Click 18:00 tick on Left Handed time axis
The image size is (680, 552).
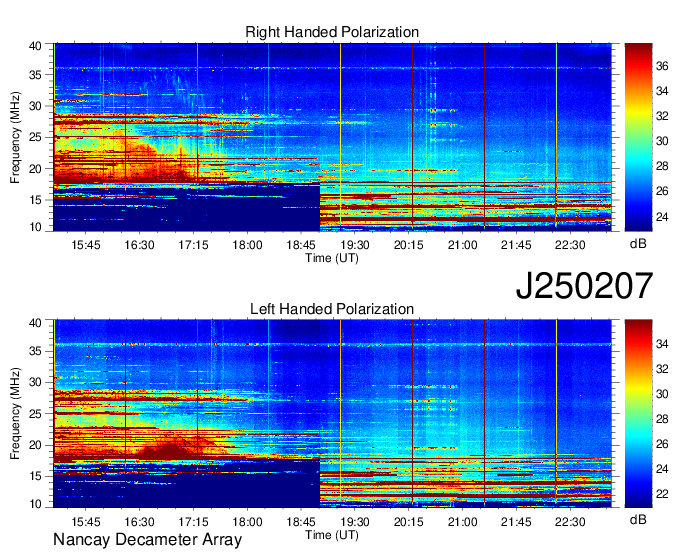point(247,522)
